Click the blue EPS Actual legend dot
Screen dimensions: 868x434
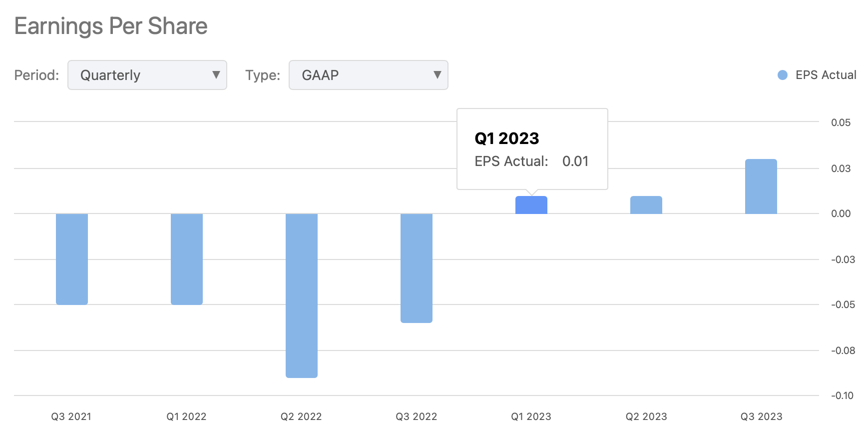[782, 75]
